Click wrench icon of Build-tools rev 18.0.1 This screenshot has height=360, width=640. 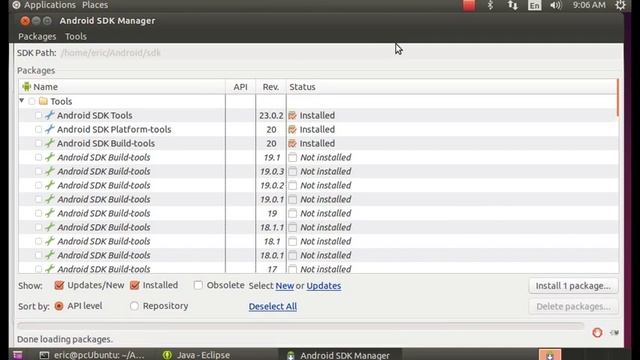click(x=50, y=255)
